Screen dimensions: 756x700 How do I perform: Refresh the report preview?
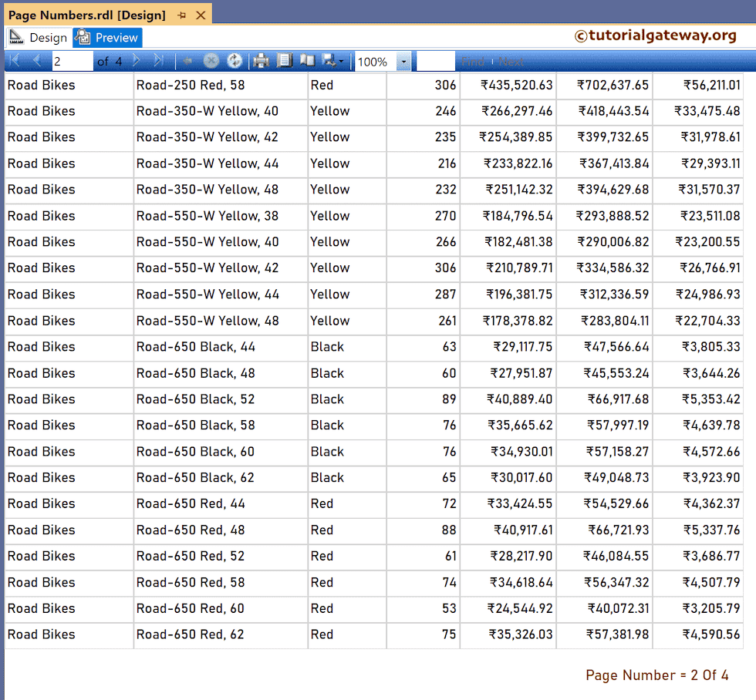point(234,61)
